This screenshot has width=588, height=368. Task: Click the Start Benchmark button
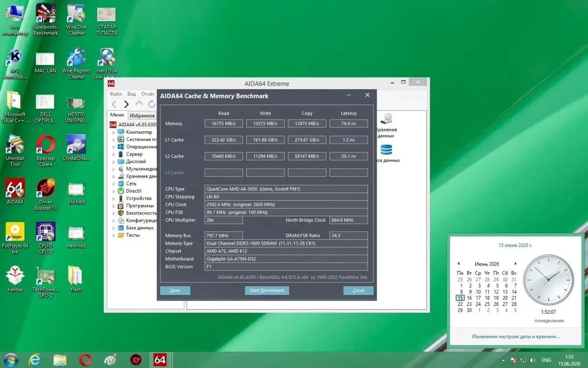pyautogui.click(x=267, y=291)
